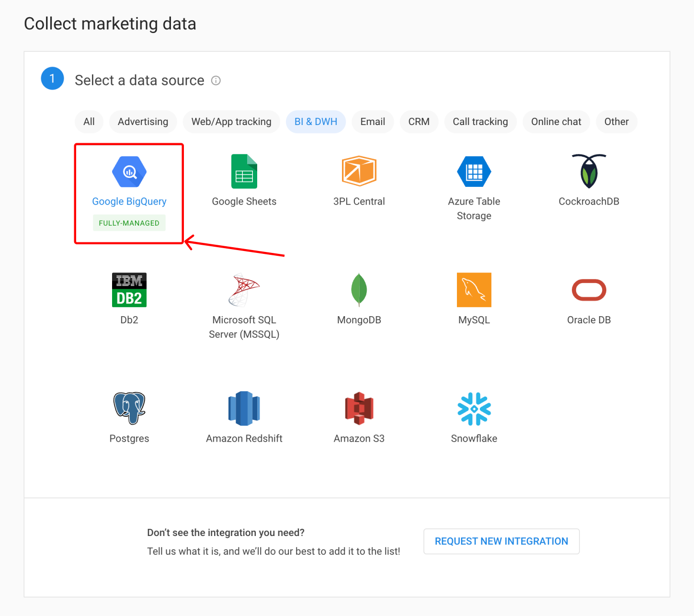
Task: Filter by Call tracking
Action: click(x=480, y=122)
